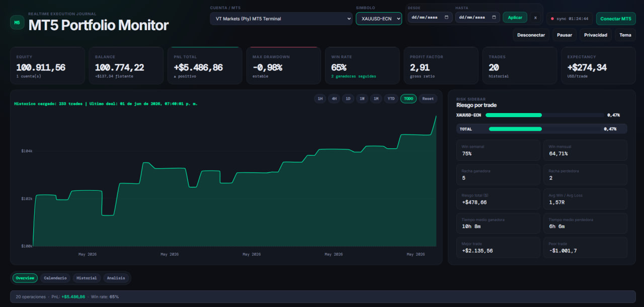The width and height of the screenshot is (644, 307).
Task: Open the Historial tab
Action: [x=87, y=278]
